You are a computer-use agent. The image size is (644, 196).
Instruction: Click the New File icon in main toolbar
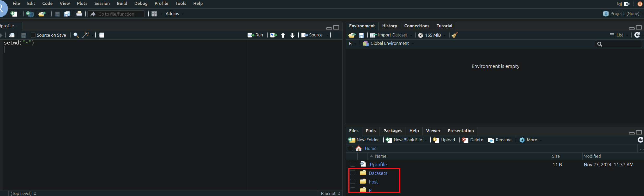click(x=14, y=14)
